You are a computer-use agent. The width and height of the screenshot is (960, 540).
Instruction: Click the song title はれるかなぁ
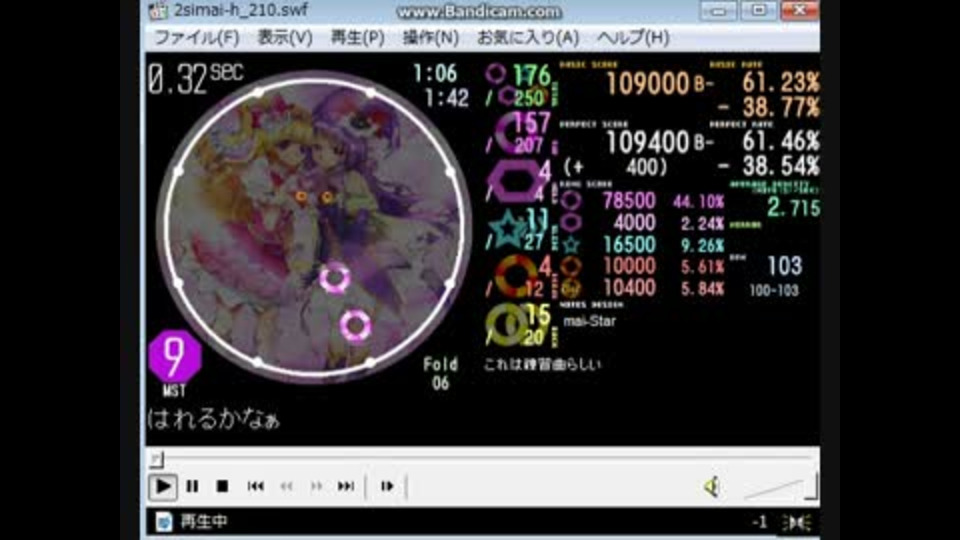tap(214, 419)
